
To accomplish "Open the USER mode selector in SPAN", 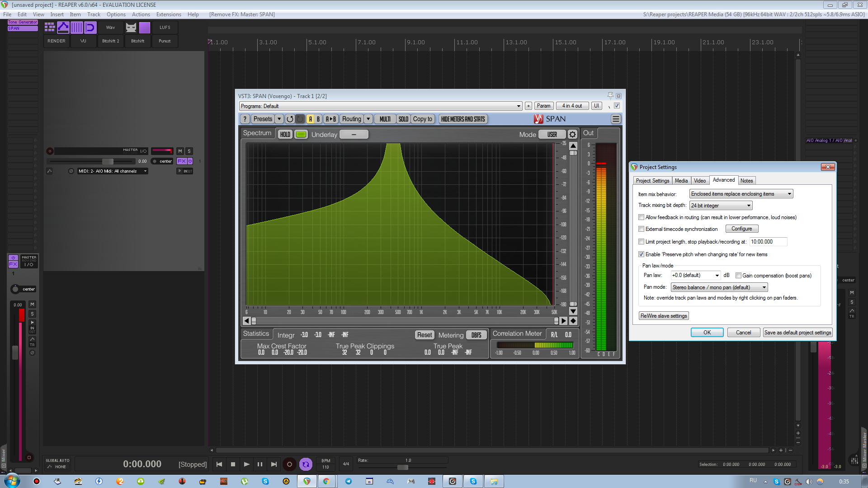I will point(552,134).
